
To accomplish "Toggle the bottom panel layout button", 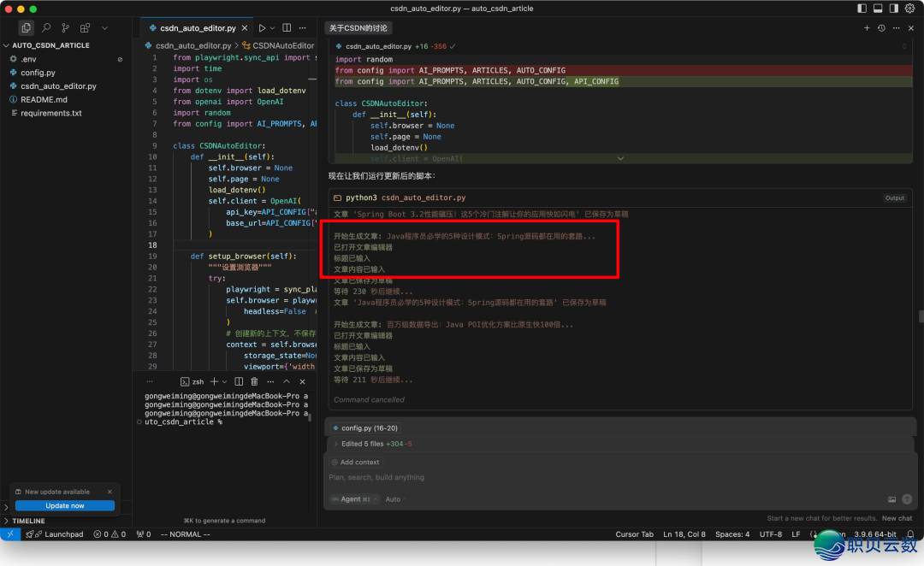I will pyautogui.click(x=878, y=9).
